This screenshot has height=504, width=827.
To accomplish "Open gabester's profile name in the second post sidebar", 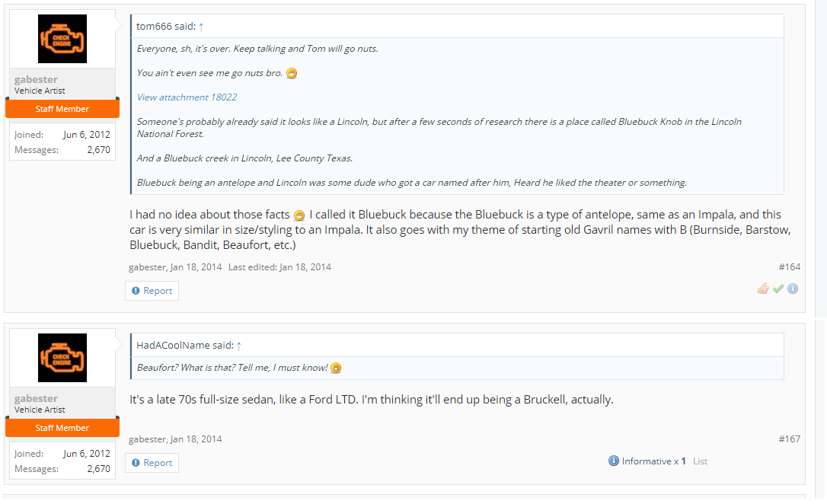I will click(36, 399).
